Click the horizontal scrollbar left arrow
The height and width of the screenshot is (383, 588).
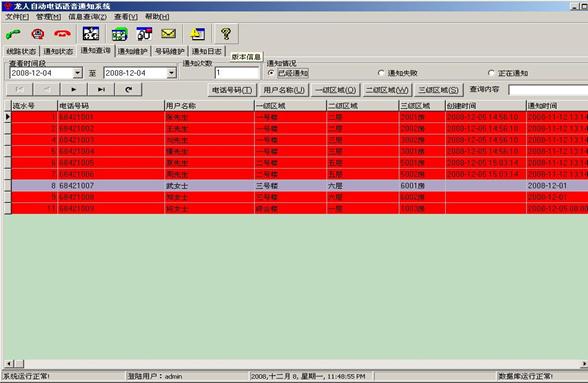pos(10,363)
